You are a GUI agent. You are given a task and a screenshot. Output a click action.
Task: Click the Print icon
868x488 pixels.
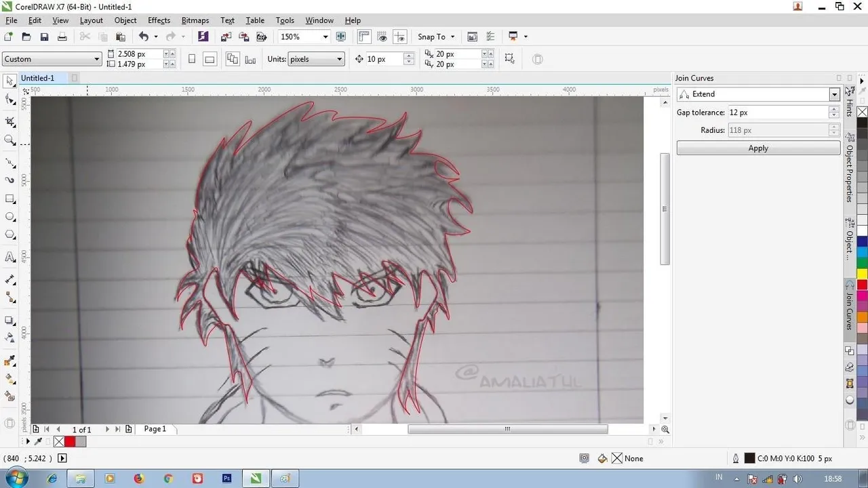coord(62,37)
